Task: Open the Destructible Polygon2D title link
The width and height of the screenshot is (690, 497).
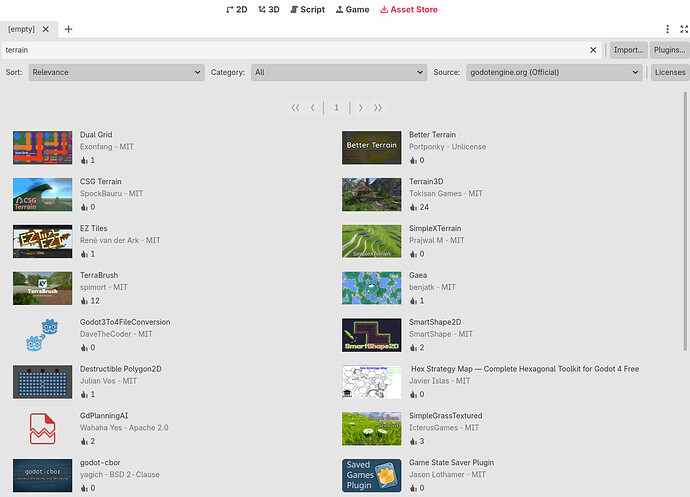Action: (x=121, y=369)
